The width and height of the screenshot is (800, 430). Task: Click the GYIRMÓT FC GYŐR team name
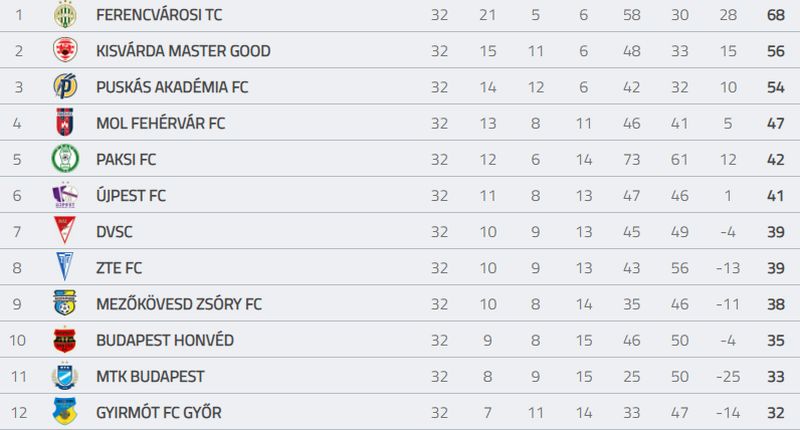[159, 412]
